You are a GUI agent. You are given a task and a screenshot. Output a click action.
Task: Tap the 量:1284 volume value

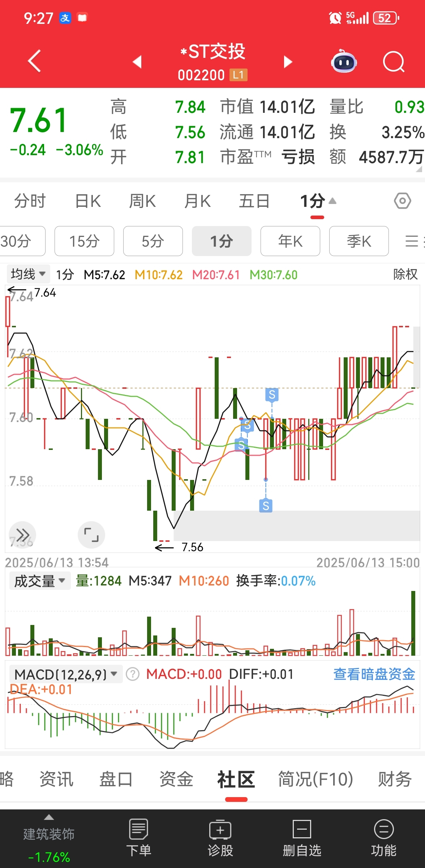(x=99, y=581)
